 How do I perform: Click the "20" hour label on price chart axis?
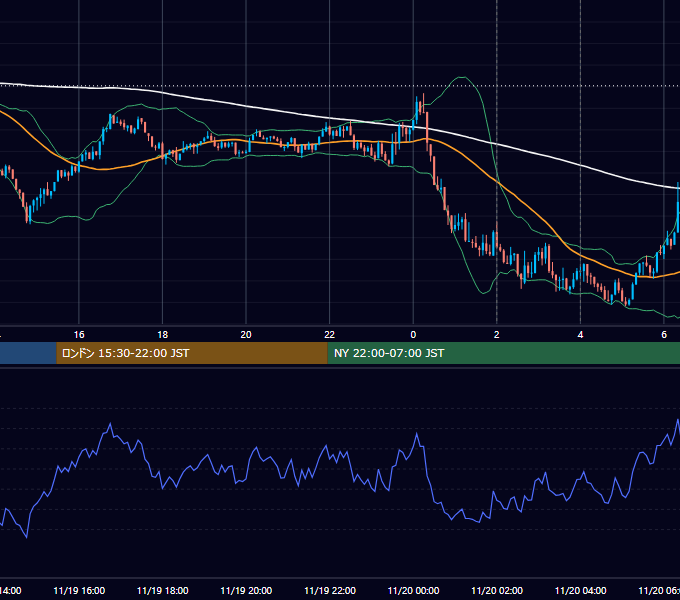click(246, 335)
